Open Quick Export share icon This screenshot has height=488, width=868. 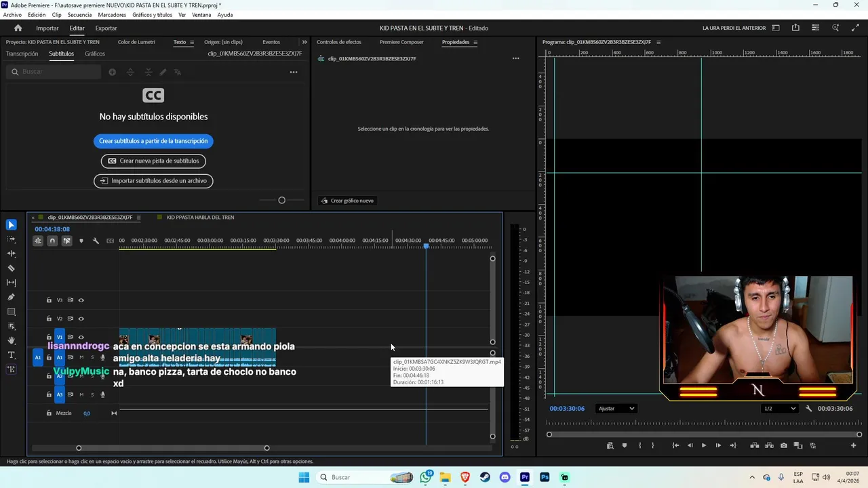pyautogui.click(x=795, y=28)
